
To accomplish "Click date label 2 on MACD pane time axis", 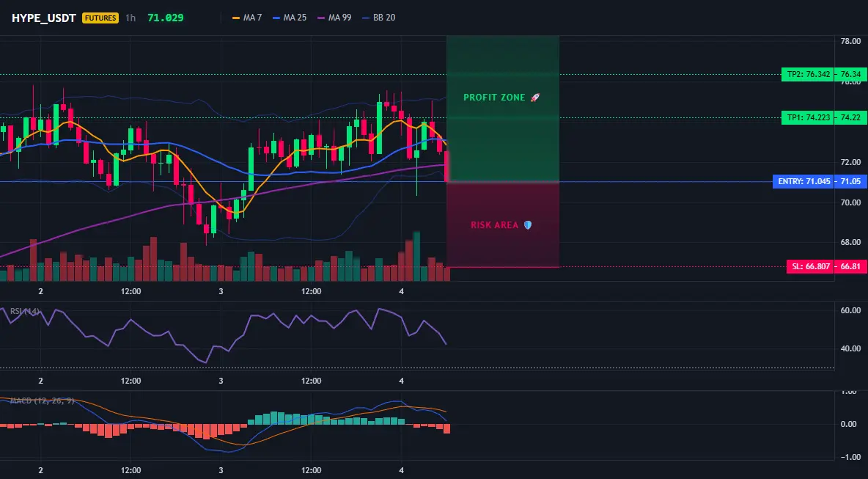I will (40, 470).
